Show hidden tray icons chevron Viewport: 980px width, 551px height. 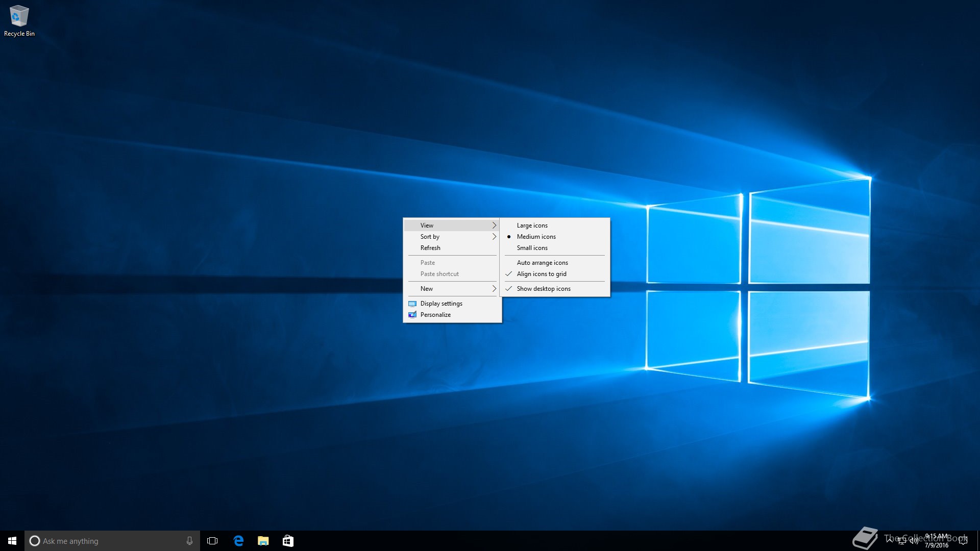[x=890, y=541]
